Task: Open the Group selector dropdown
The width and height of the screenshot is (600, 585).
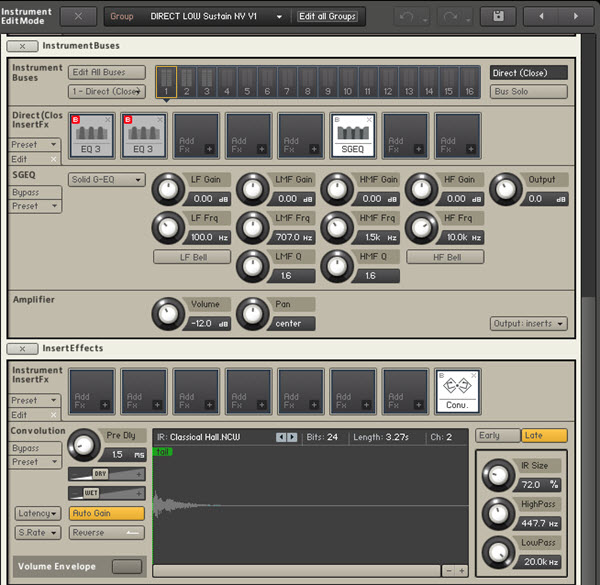Action: [x=279, y=17]
